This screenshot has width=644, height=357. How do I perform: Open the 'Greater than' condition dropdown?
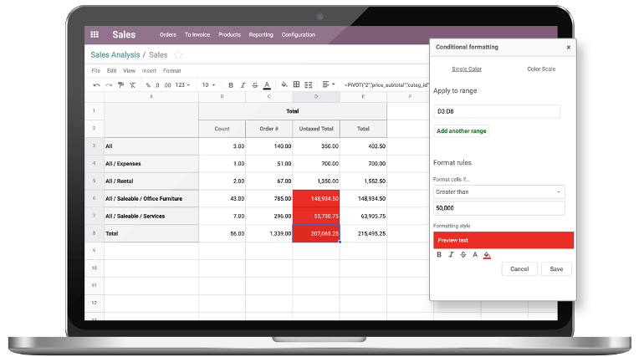click(x=498, y=192)
